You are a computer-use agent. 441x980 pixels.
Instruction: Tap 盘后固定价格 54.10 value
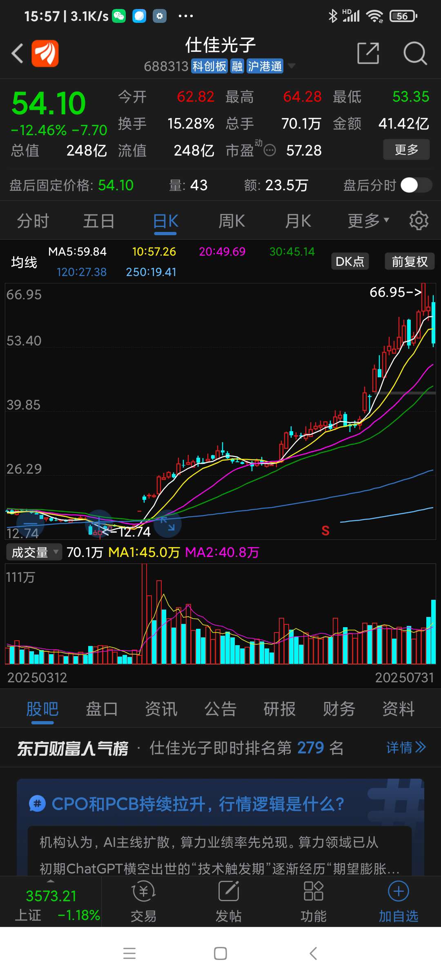[116, 185]
